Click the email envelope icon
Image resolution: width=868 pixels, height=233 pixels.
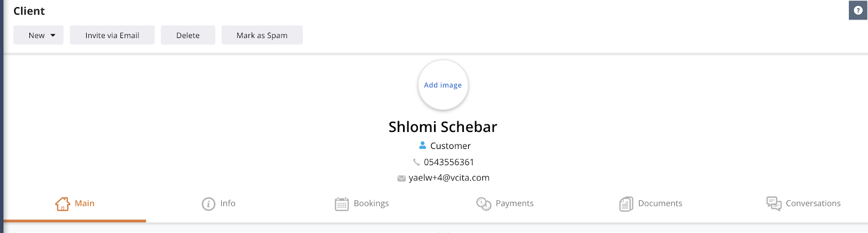click(401, 178)
